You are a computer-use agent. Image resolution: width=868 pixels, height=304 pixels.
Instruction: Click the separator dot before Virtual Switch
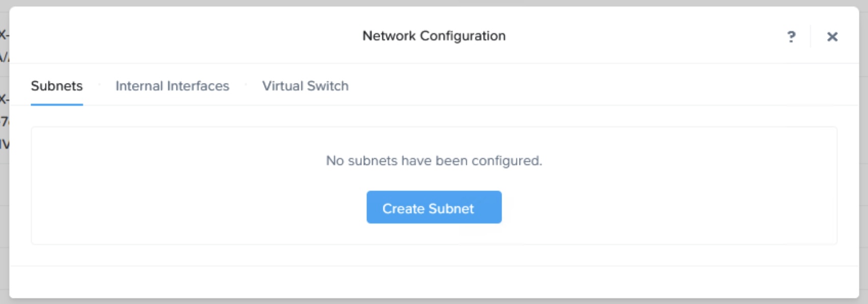[x=246, y=84]
